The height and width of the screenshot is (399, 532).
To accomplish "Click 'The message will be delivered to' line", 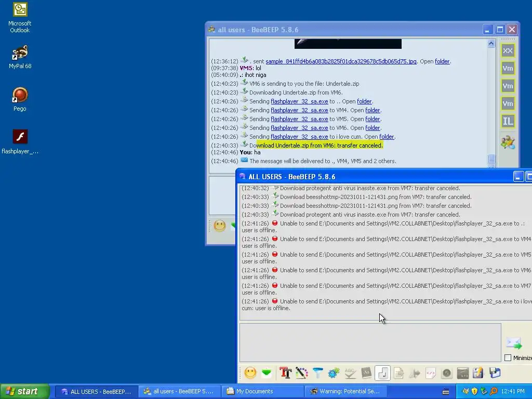I will [x=323, y=161].
